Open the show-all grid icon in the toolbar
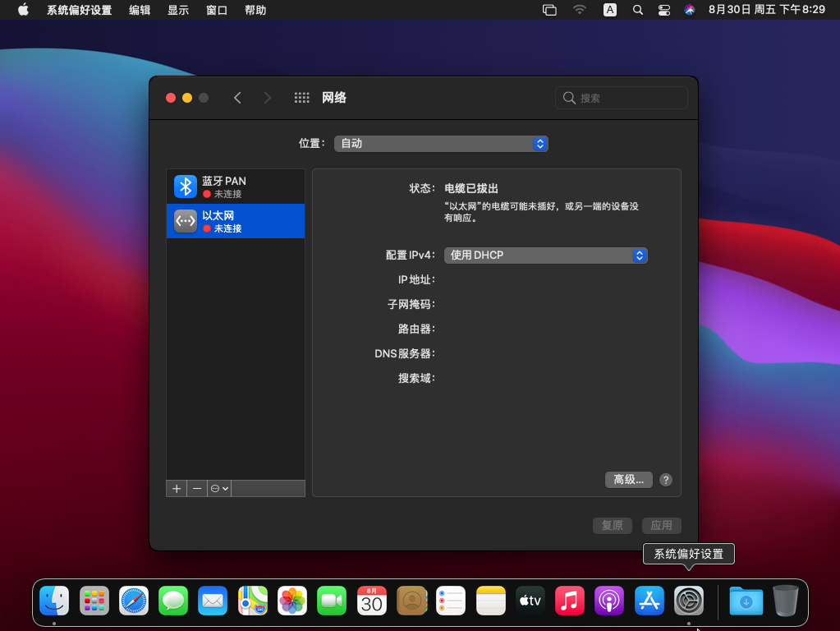Screen dimensions: 840x631 click(301, 98)
